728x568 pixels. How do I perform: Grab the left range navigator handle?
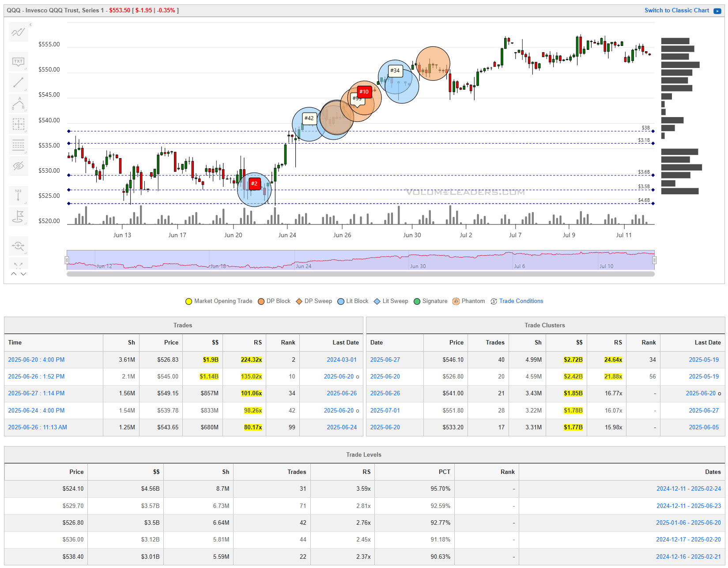[67, 260]
